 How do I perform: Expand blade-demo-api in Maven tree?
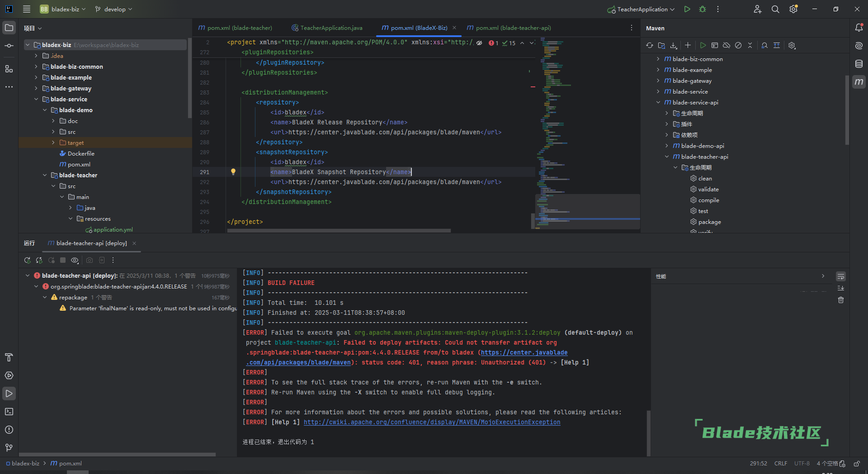[667, 146]
